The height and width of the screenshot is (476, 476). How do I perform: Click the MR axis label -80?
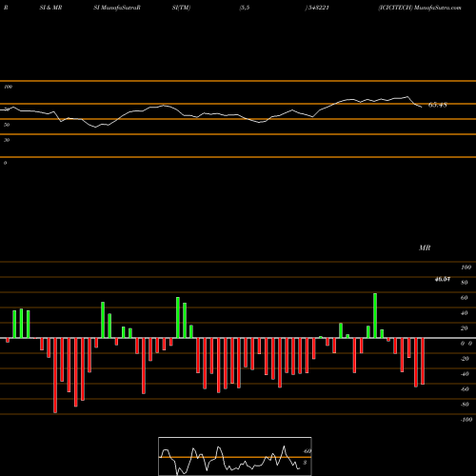click(465, 405)
